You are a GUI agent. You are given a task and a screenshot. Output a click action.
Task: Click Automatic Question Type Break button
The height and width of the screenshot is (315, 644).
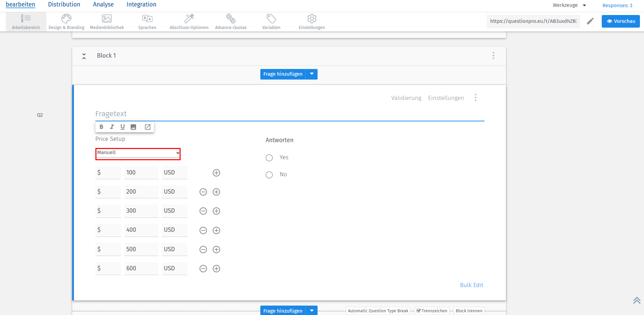pos(378,311)
